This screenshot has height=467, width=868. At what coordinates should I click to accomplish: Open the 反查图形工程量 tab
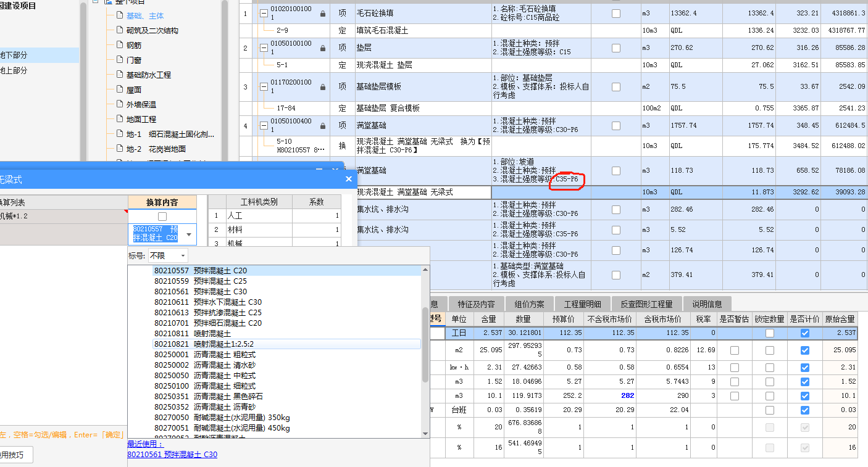point(646,304)
